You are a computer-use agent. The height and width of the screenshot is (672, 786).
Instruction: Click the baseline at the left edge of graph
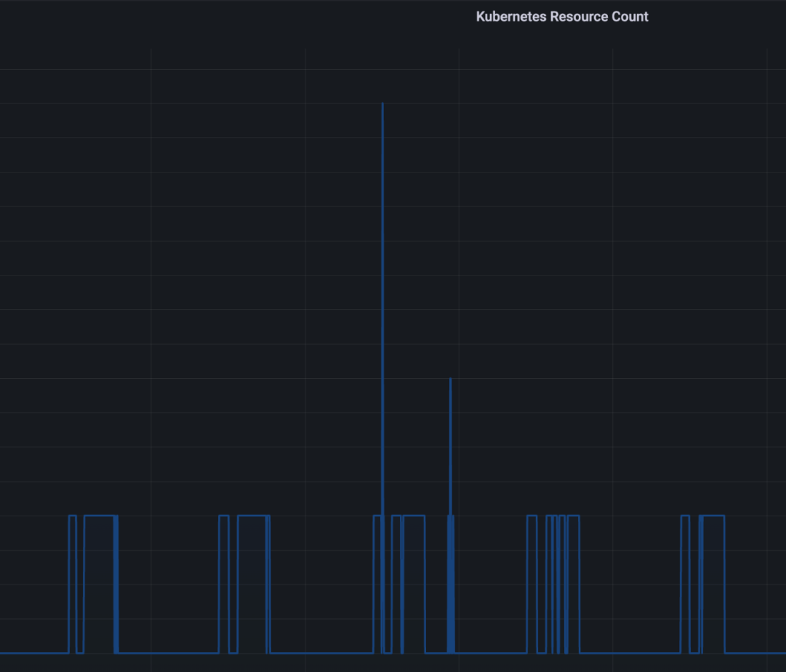tap(8, 653)
